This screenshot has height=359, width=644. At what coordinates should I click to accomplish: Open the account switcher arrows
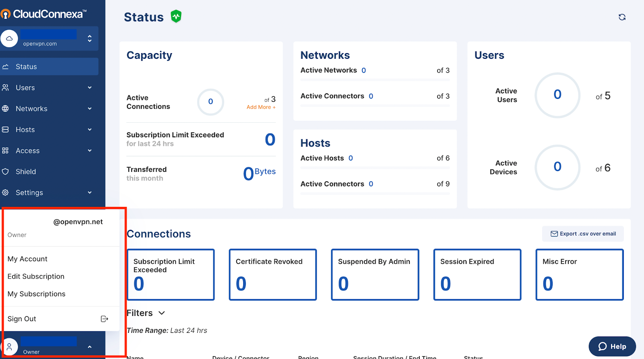[x=89, y=39]
